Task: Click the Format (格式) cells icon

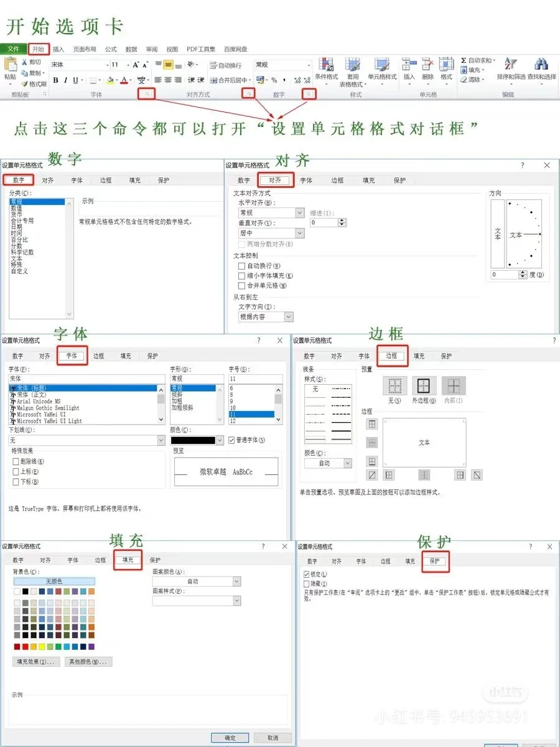Action: (446, 64)
